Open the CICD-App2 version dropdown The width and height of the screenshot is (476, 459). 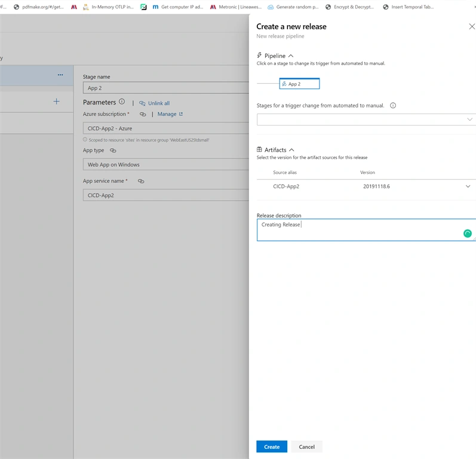coord(468,186)
